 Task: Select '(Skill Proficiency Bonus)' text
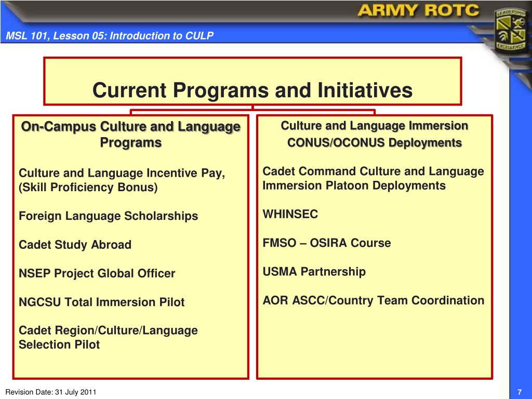coord(88,187)
